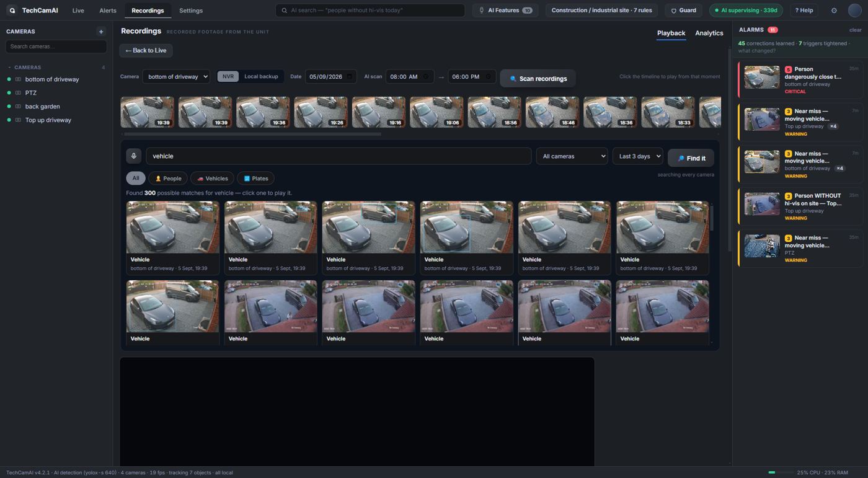Open the Person dangerously close critical alarm
Image resolution: width=868 pixels, height=478 pixels.
tap(800, 80)
